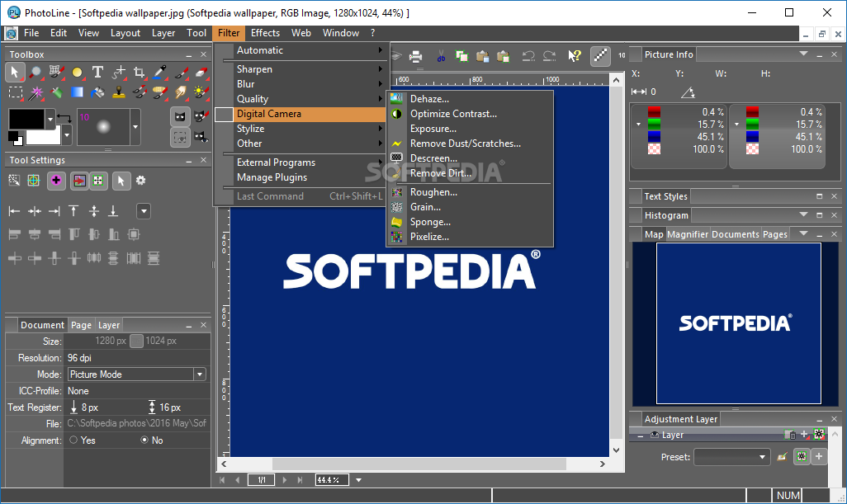Select the rectangular marquee selection tool
847x504 pixels.
pos(16,93)
